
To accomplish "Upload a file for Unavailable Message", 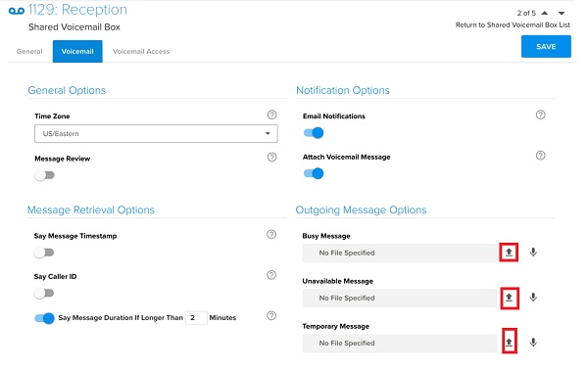I will point(510,298).
